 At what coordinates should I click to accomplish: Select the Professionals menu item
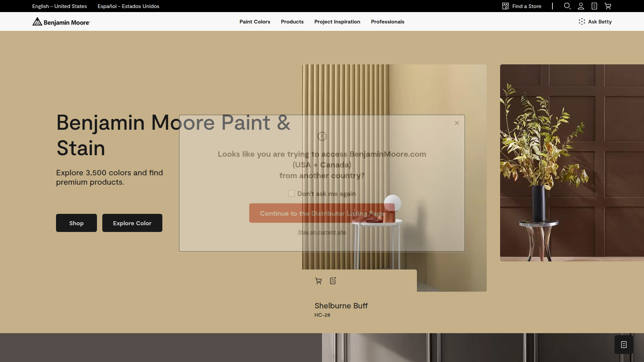387,21
